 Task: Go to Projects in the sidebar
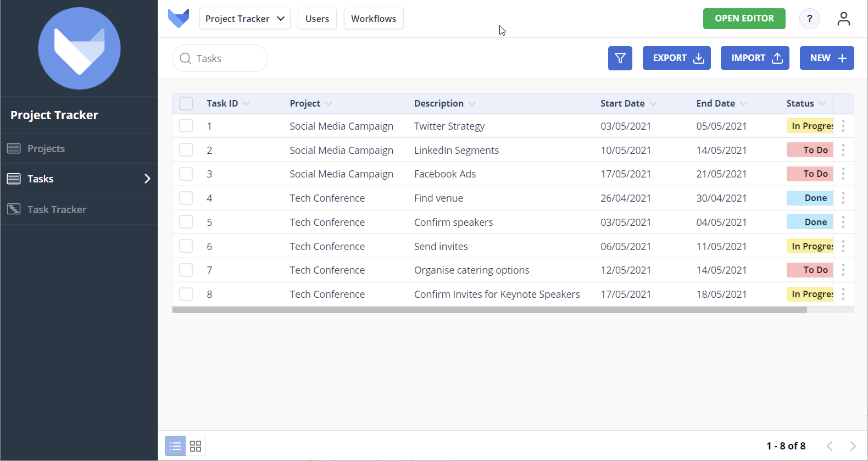pos(46,148)
